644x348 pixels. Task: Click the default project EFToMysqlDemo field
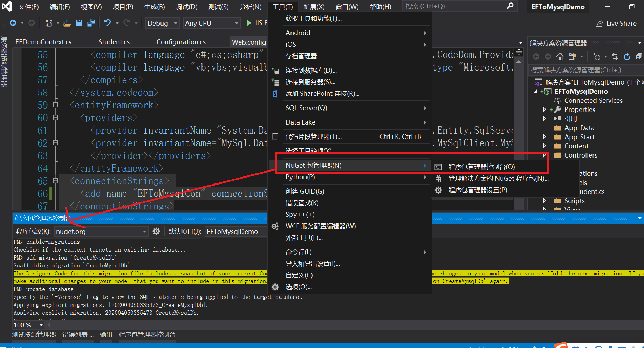(237, 232)
